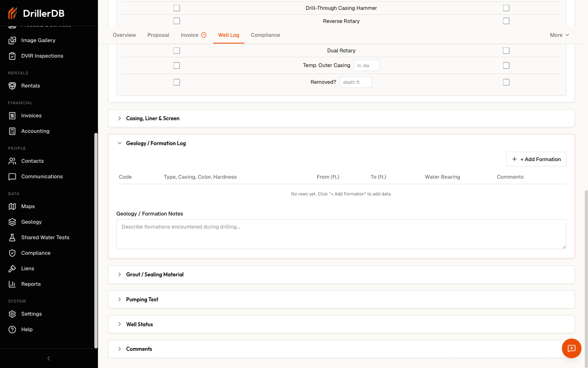Open the orange chat feedback button

pyautogui.click(x=572, y=348)
